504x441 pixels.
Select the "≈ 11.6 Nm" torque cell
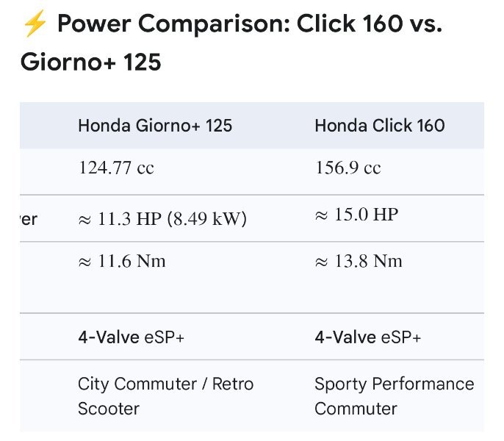(122, 262)
